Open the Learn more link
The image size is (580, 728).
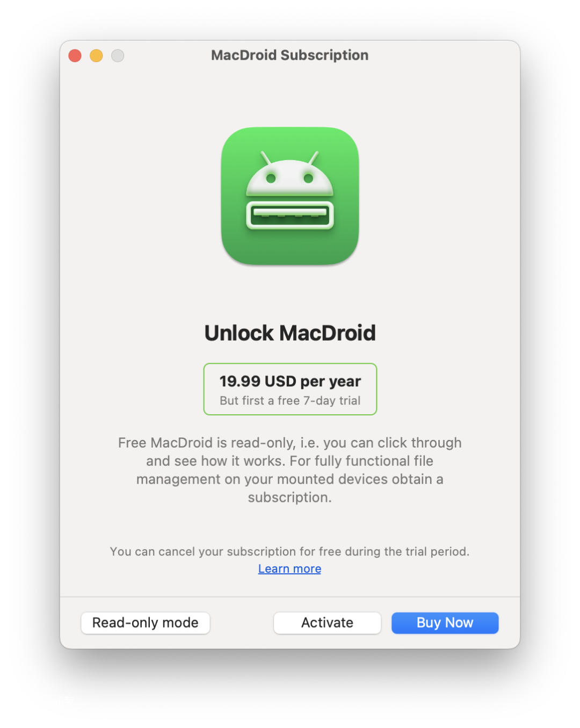coord(290,568)
